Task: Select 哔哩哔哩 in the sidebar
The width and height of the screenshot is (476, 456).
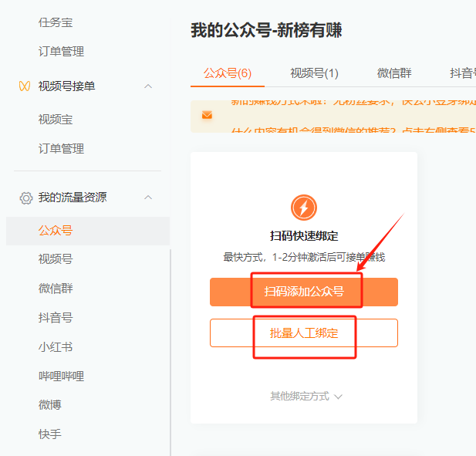Action: [x=61, y=376]
